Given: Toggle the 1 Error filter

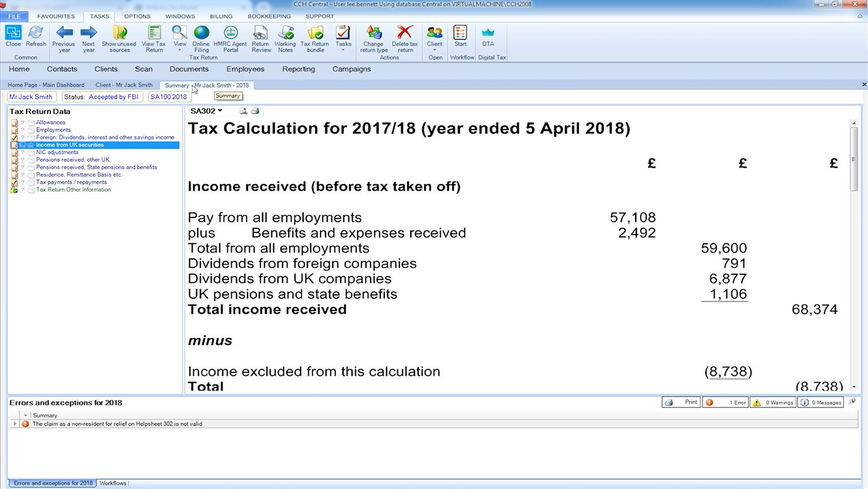Looking at the screenshot, I should point(725,403).
